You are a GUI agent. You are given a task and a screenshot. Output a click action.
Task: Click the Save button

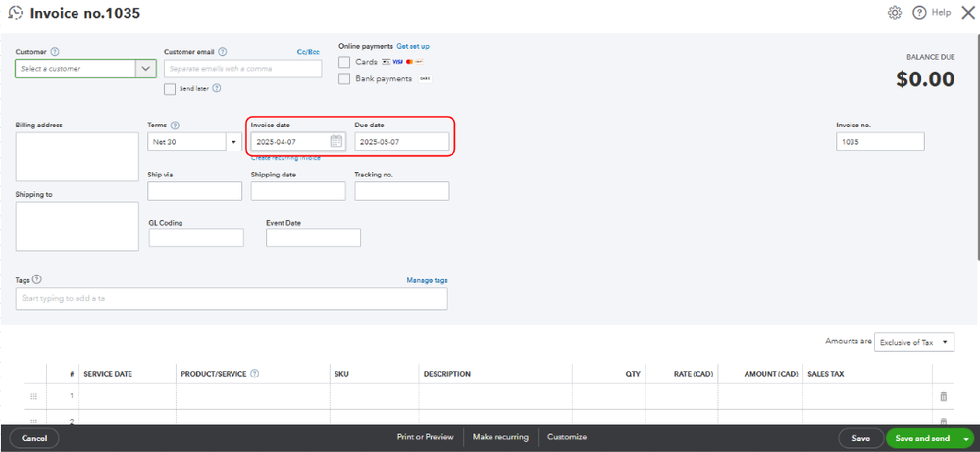pyautogui.click(x=860, y=439)
